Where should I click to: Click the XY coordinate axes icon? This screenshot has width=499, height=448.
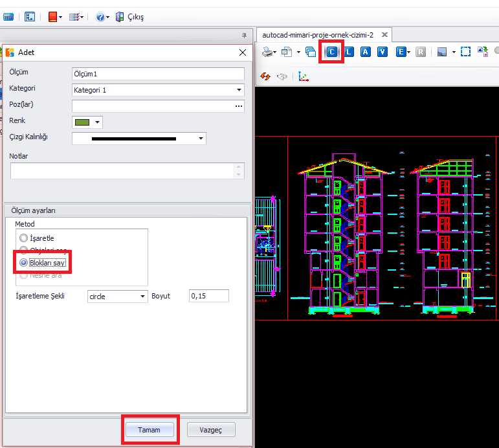pyautogui.click(x=303, y=76)
